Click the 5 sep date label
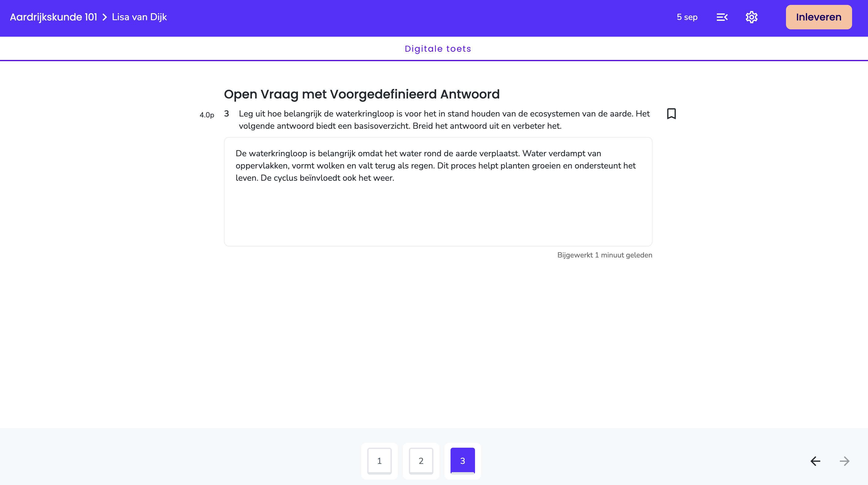 tap(687, 17)
